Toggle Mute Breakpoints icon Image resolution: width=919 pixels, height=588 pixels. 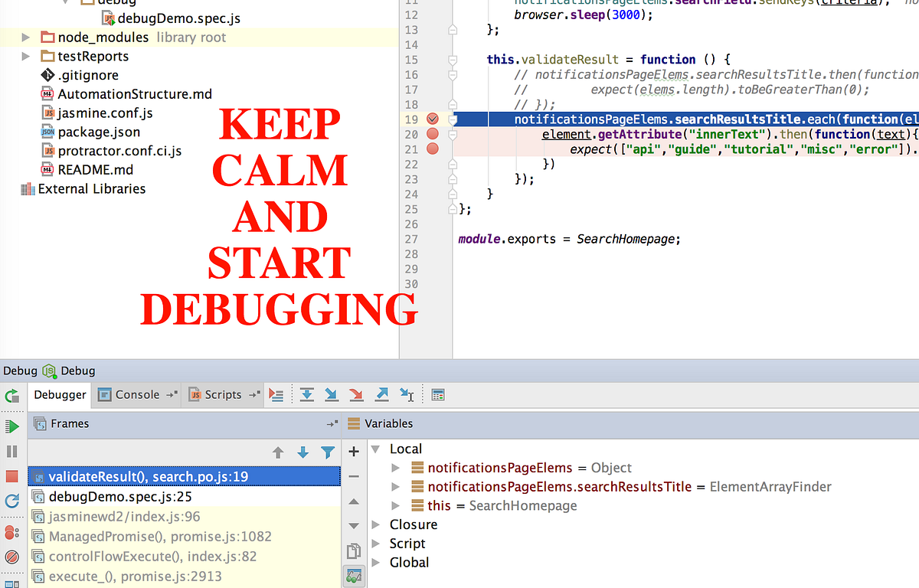coord(11,557)
